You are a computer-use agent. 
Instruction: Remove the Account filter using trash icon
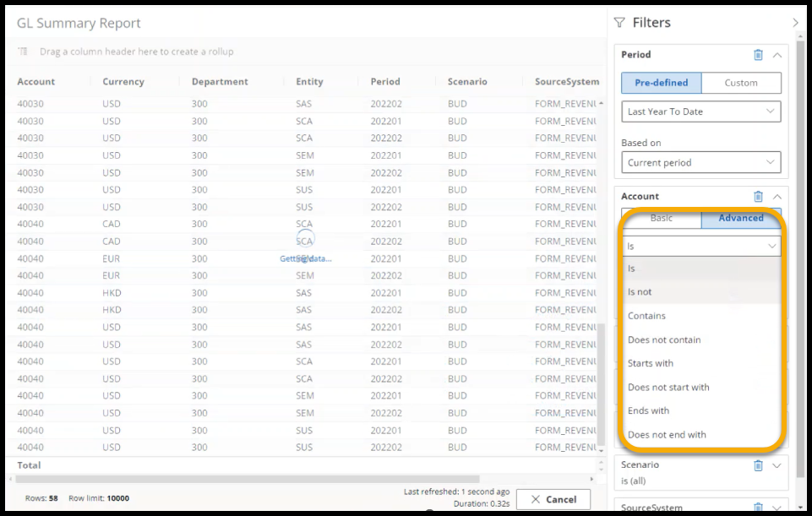click(x=758, y=197)
